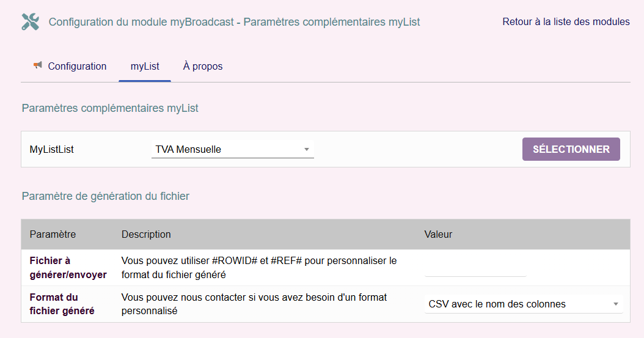Follow the Retour à la liste des modules link
Viewport: 644px width, 338px height.
click(566, 22)
